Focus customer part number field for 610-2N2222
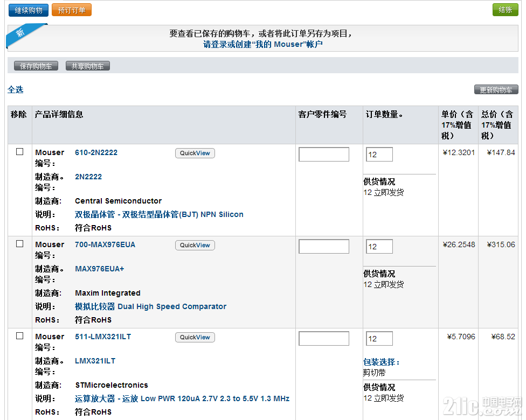Screen dimensions: 526x420 click(x=324, y=154)
